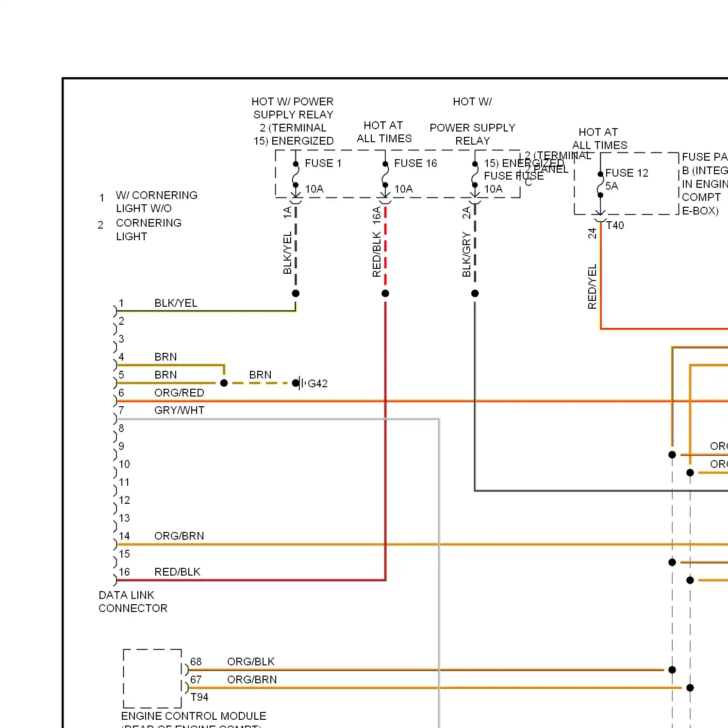This screenshot has width=728, height=728.
Task: Click the "HOT AT ALL TIMES" heading above FUSE 12
Action: click(x=599, y=139)
